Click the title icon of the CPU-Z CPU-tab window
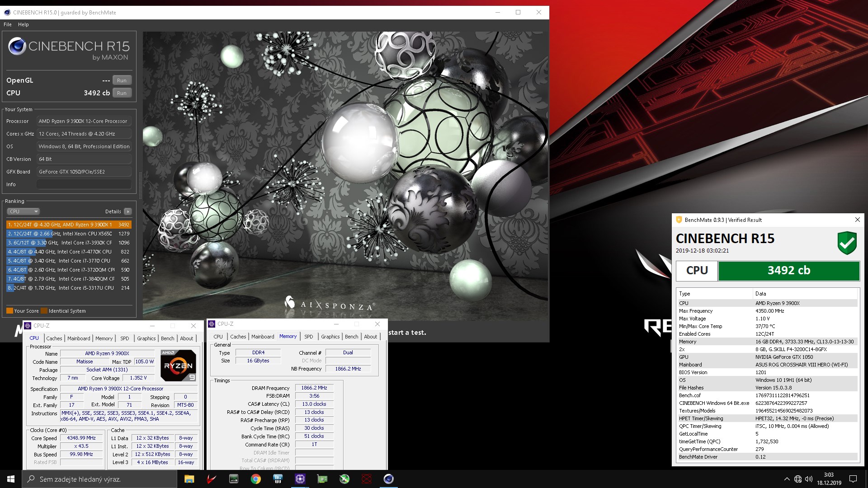 tap(28, 325)
